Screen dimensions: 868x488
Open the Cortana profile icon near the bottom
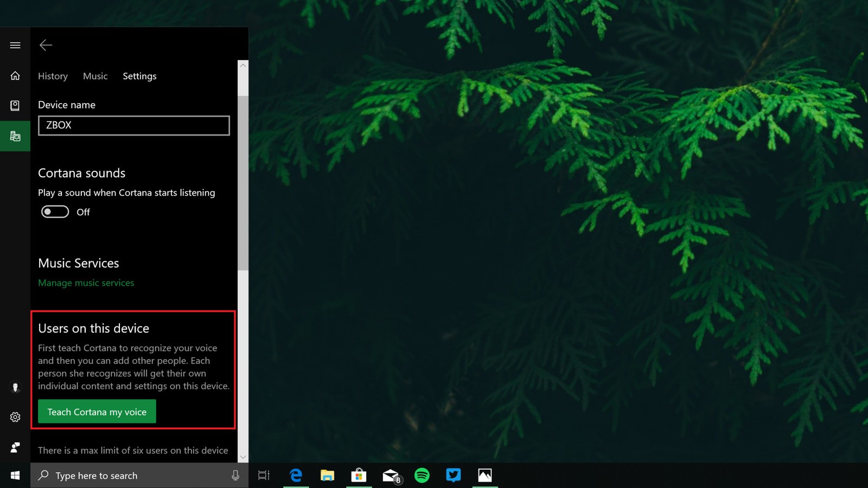point(15,387)
